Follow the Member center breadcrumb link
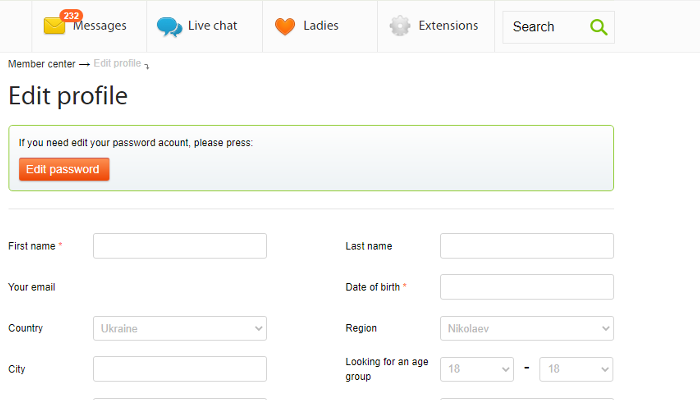This screenshot has width=700, height=400. pyautogui.click(x=42, y=64)
